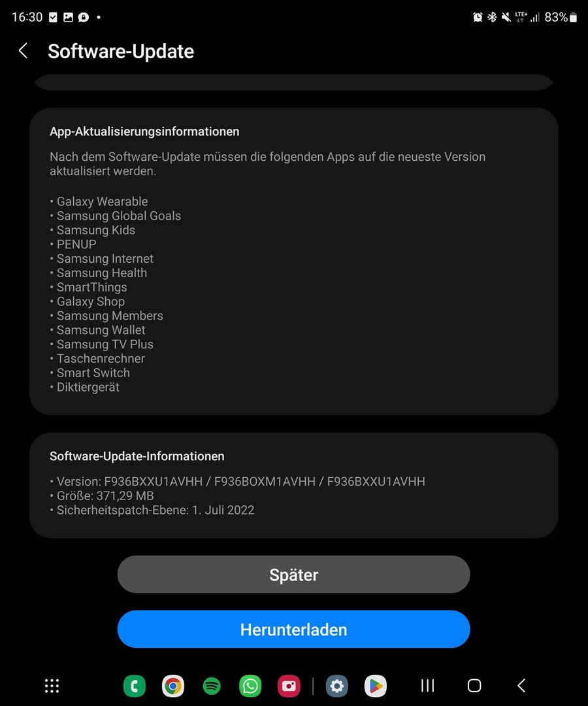Open the Settings gear app
The height and width of the screenshot is (706, 588).
pos(337,686)
